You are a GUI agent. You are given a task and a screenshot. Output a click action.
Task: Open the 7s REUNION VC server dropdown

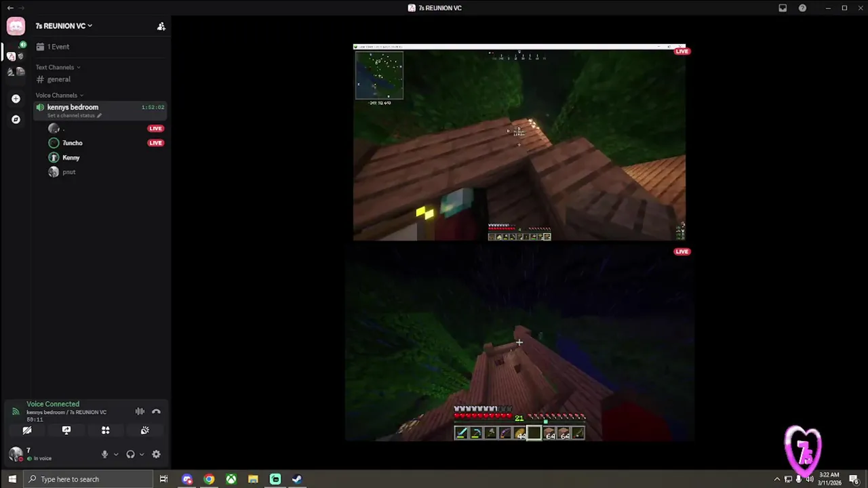point(64,26)
